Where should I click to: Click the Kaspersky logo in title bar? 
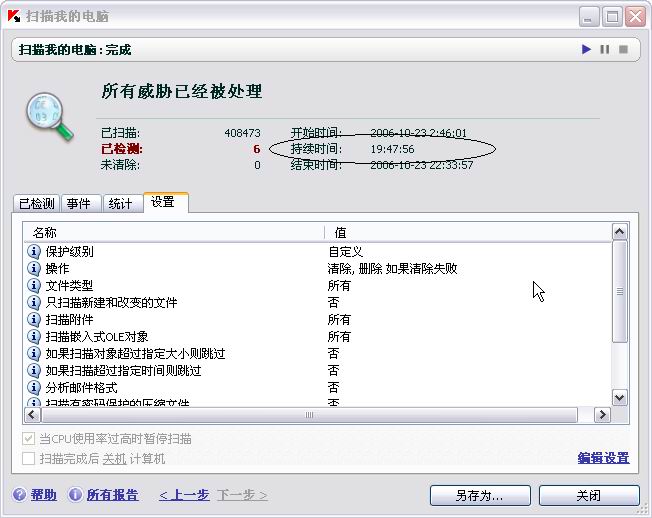[x=14, y=16]
